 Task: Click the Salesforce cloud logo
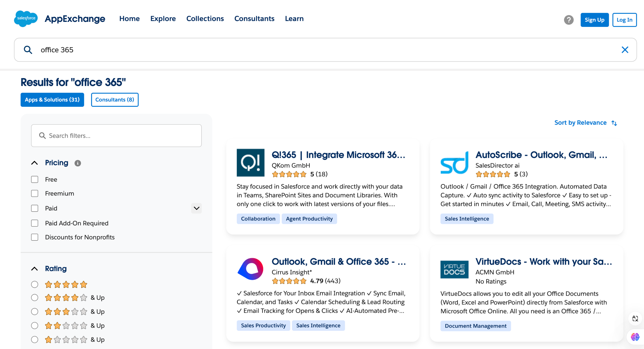26,19
